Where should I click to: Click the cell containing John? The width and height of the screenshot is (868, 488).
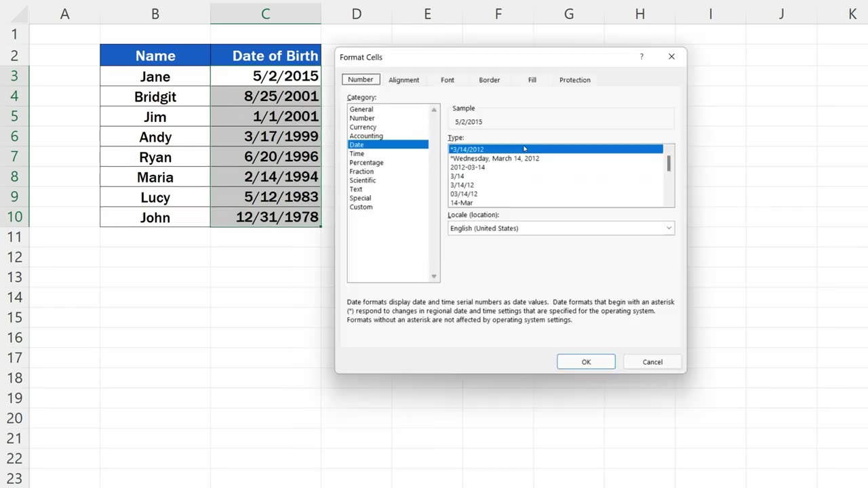tap(155, 217)
